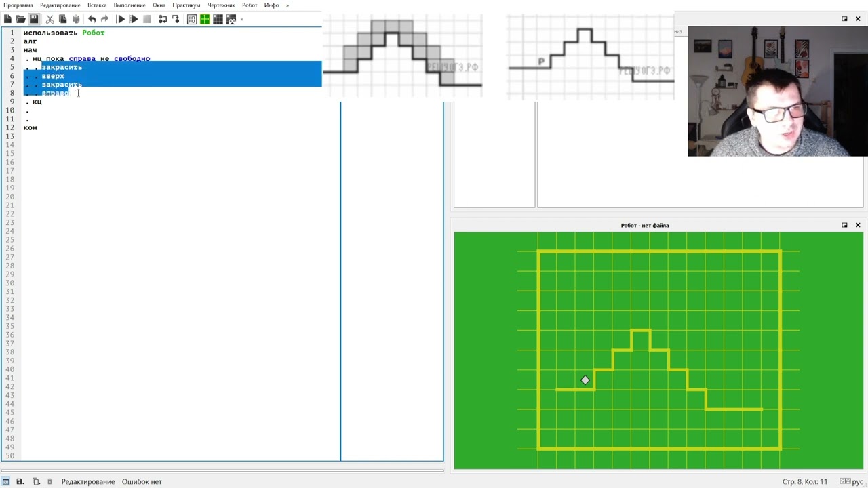Create a new program file
868x488 pixels.
pos(7,19)
